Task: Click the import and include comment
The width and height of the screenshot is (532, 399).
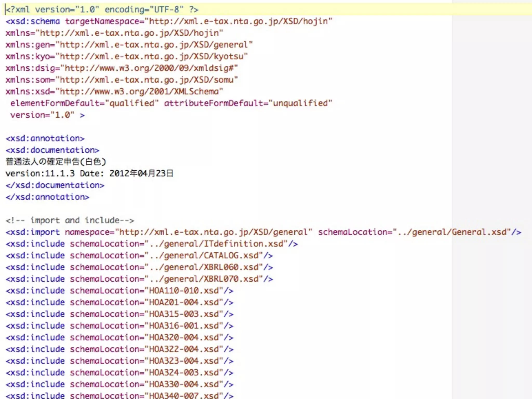Action: pyautogui.click(x=70, y=221)
